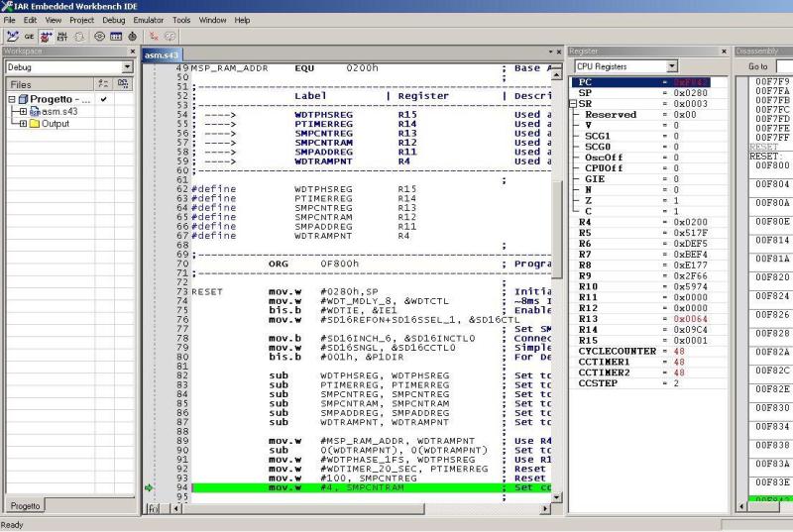Screen dimensions: 793x532
Task: Click the last greyed-out toolbar icon
Action: (x=170, y=37)
